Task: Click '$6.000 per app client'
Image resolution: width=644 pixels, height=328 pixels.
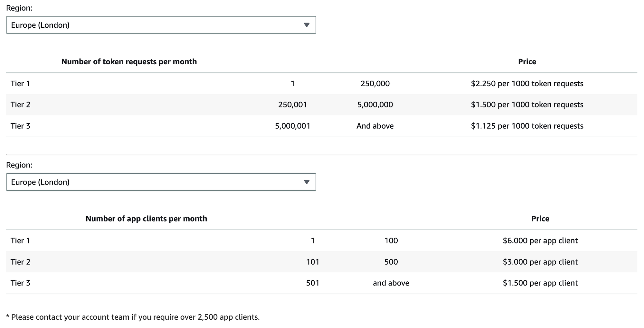Action: pos(540,241)
